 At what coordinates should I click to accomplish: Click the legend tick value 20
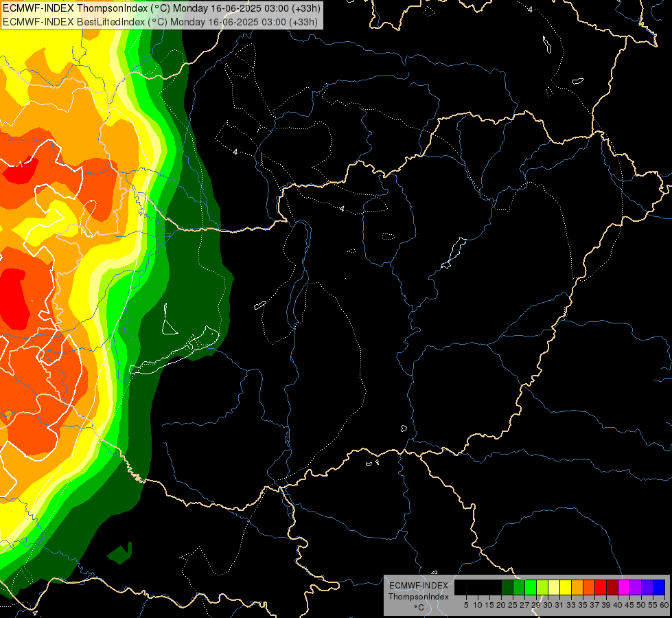[501, 605]
